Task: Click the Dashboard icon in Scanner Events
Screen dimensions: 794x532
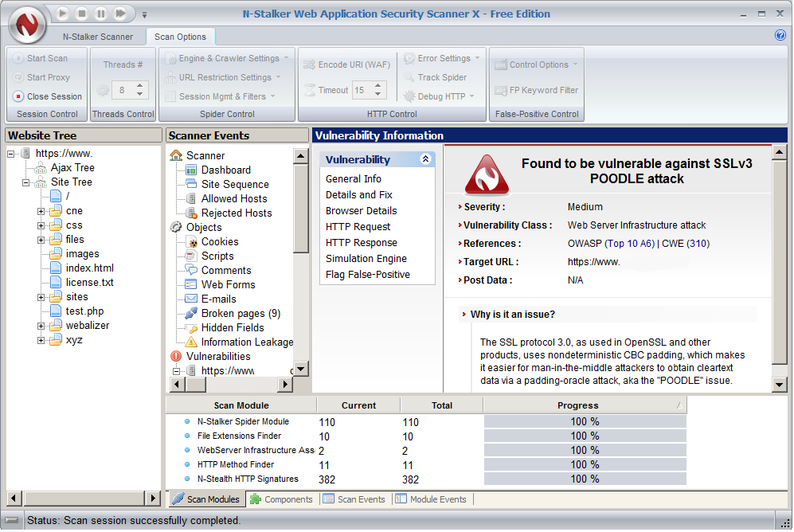Action: 191,170
